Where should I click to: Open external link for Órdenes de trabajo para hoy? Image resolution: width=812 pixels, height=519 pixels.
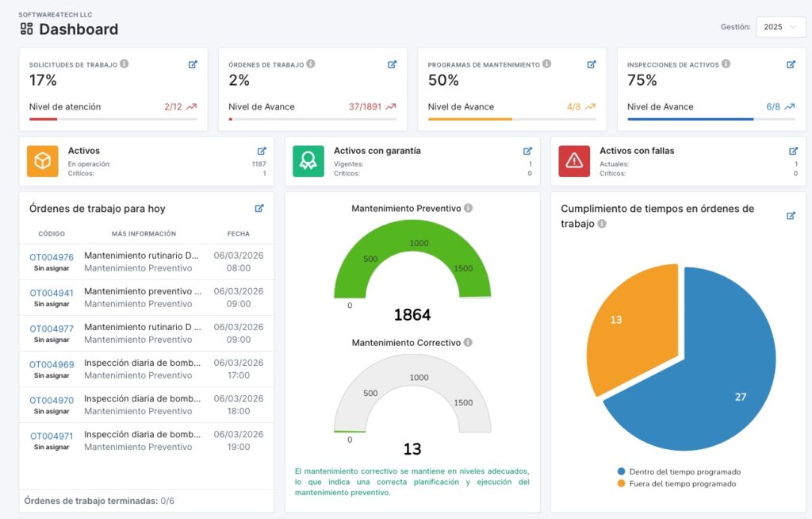(259, 209)
